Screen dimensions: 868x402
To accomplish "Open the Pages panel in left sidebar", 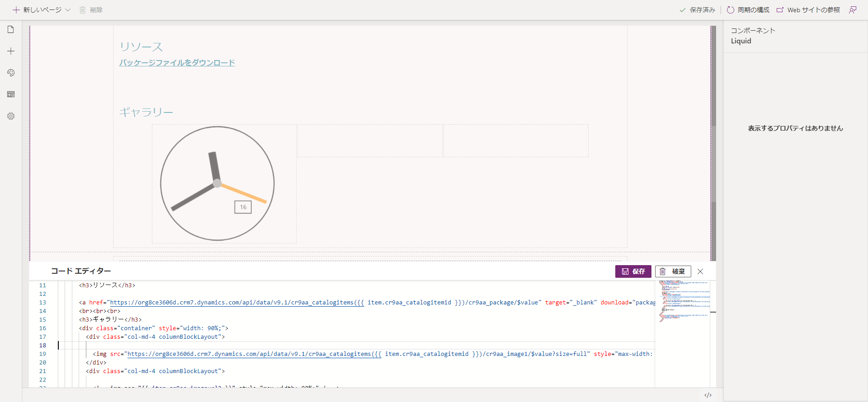I will (11, 30).
